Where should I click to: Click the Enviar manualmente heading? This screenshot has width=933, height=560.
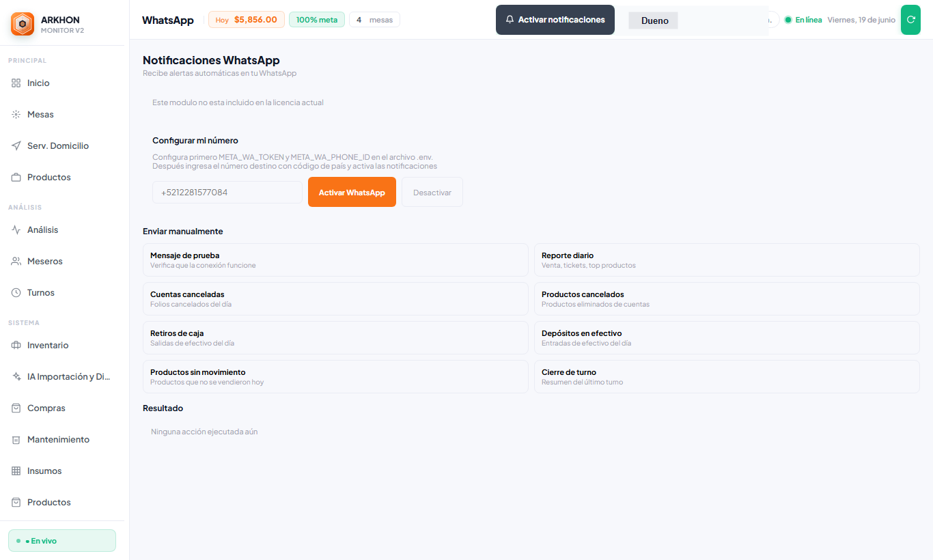click(x=183, y=231)
